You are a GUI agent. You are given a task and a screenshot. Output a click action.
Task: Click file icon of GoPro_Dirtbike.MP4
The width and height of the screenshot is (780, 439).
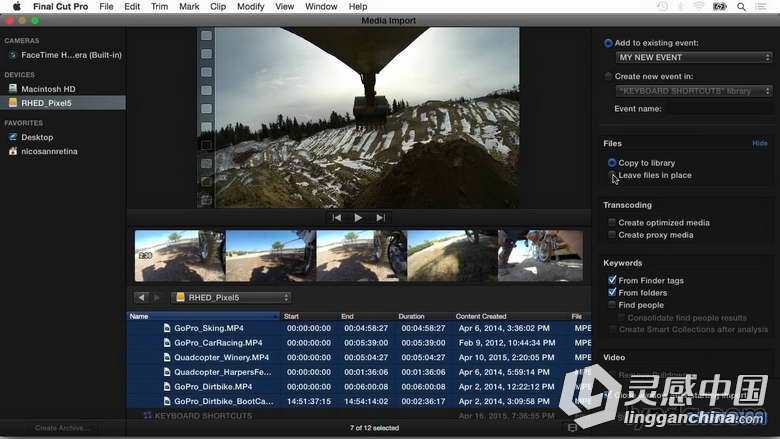coord(167,386)
